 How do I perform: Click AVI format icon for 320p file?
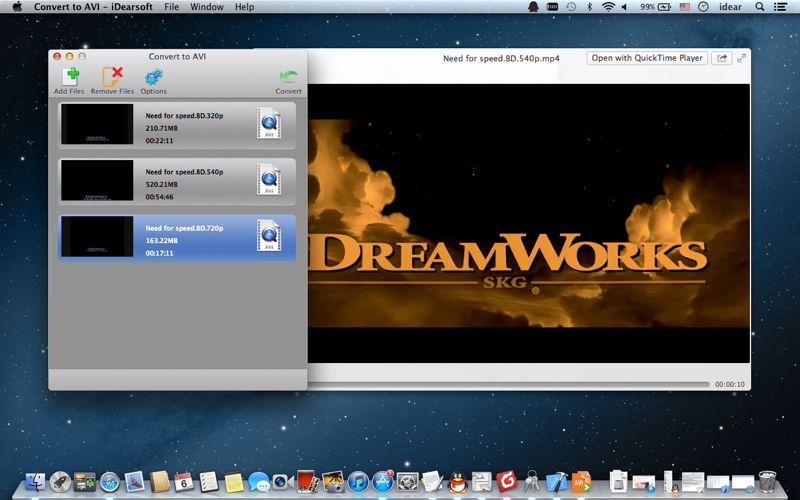coord(268,124)
